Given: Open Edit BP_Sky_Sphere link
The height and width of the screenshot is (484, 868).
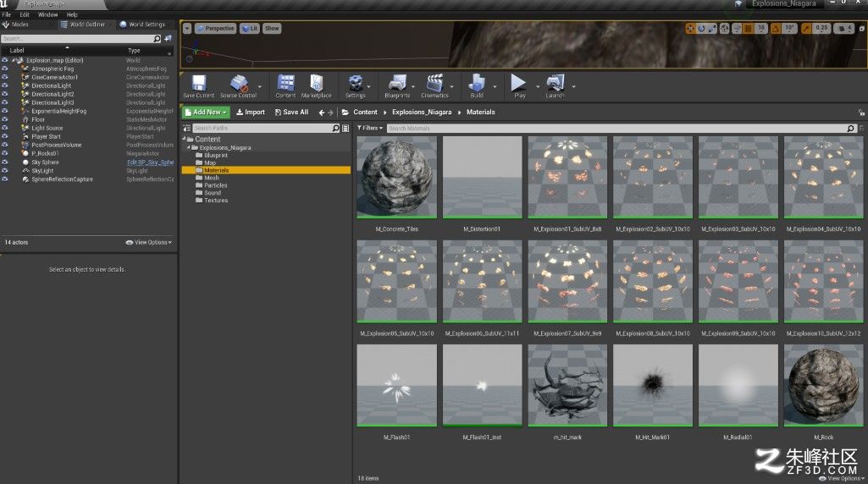Looking at the screenshot, I should [150, 162].
